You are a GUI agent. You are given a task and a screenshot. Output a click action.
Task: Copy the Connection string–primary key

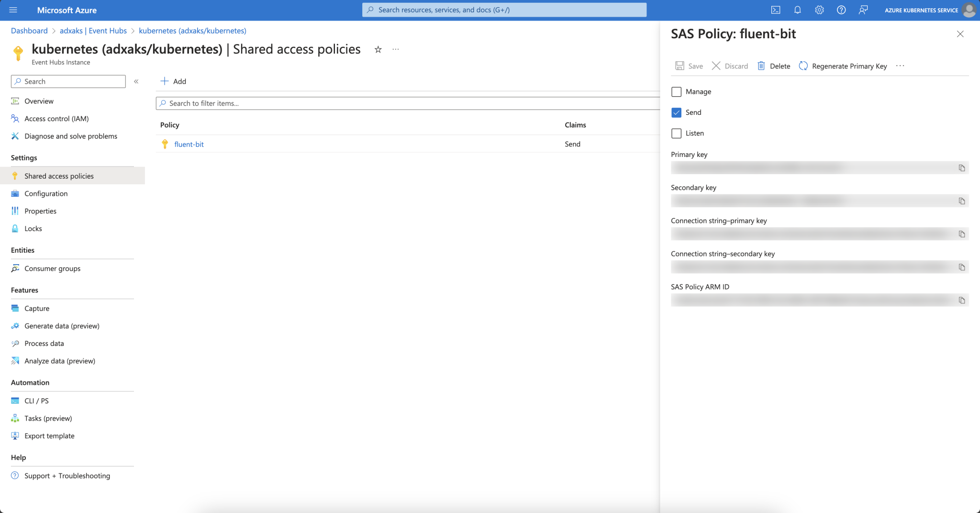pos(962,234)
